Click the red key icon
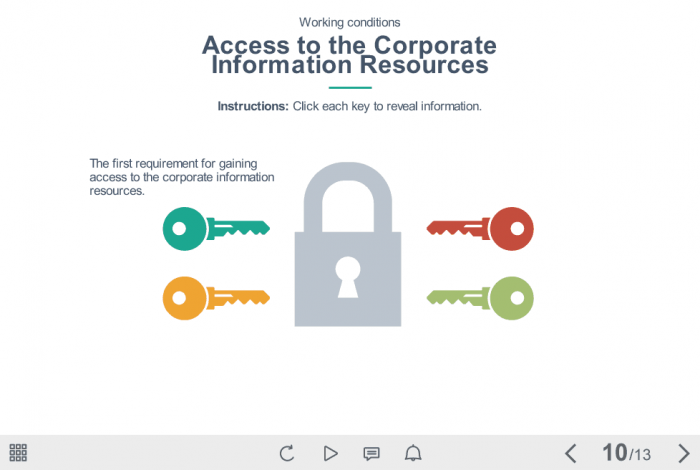Screen dimensions: 700x470 click(481, 228)
